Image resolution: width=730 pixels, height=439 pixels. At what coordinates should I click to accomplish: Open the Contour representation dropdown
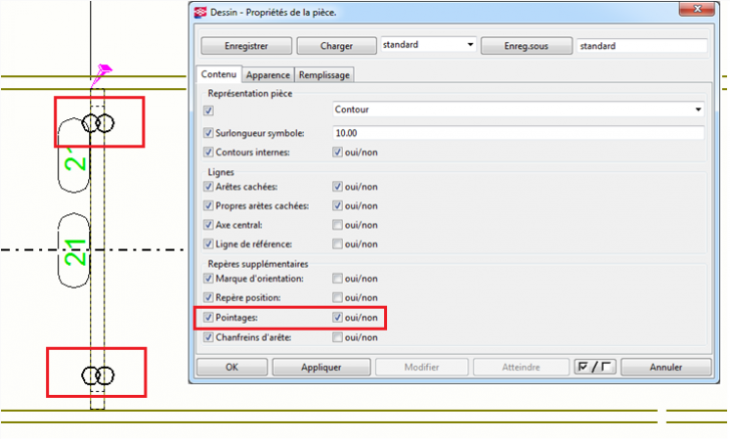(518, 109)
